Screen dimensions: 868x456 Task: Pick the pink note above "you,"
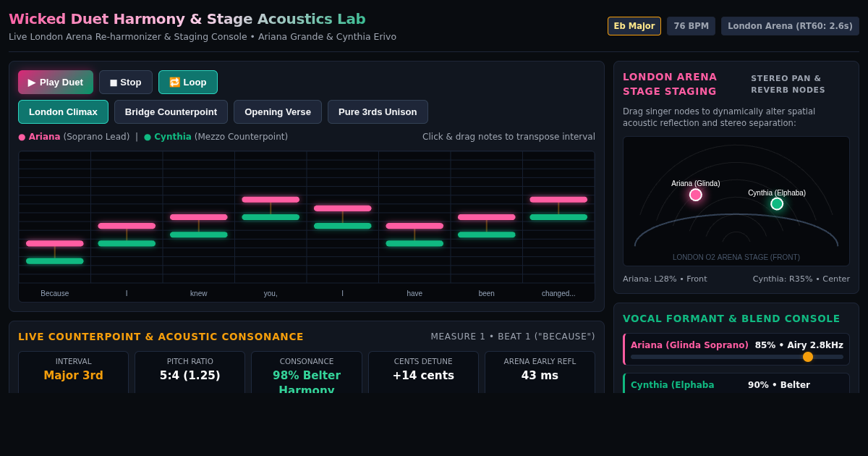(271, 200)
